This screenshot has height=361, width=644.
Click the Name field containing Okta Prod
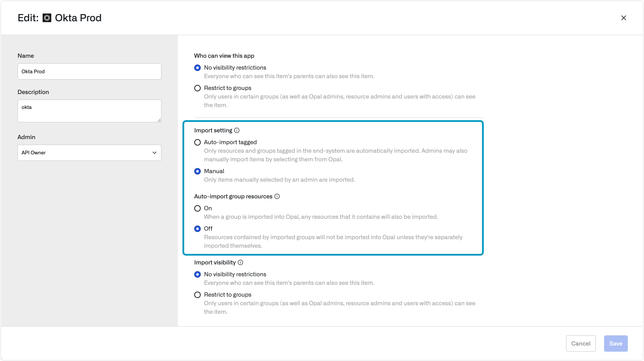[x=89, y=71]
